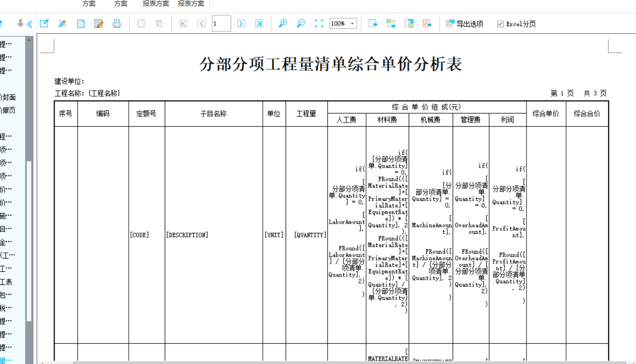Jump to the first page

183,23
